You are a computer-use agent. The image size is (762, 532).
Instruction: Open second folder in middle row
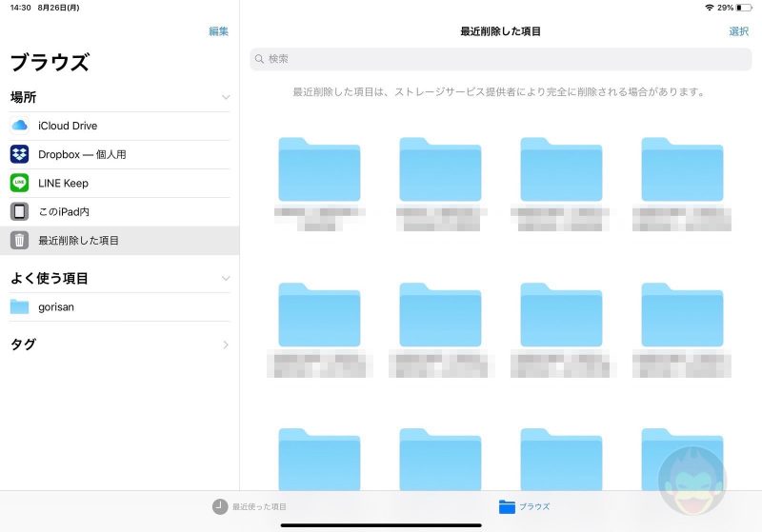click(x=440, y=315)
